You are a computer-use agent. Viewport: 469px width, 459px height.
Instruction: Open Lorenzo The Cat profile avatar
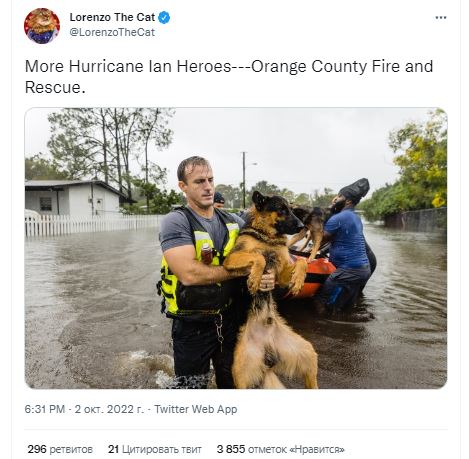[x=42, y=26]
